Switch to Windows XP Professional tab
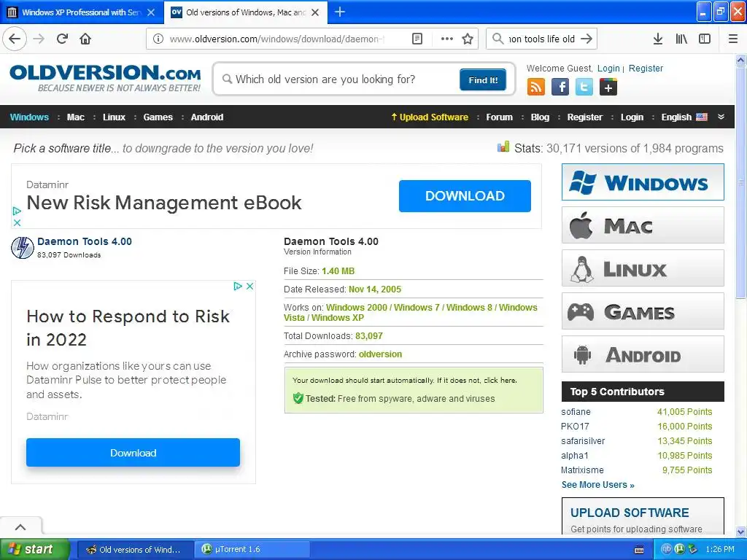Screen dimensions: 747x560 (81, 12)
